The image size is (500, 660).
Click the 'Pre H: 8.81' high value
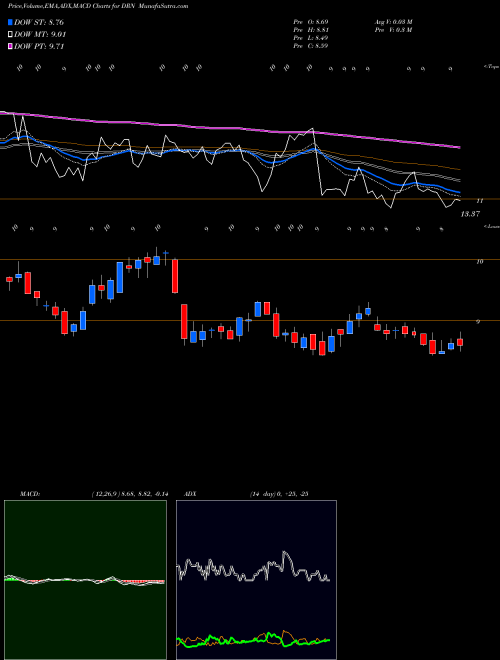click(x=311, y=30)
